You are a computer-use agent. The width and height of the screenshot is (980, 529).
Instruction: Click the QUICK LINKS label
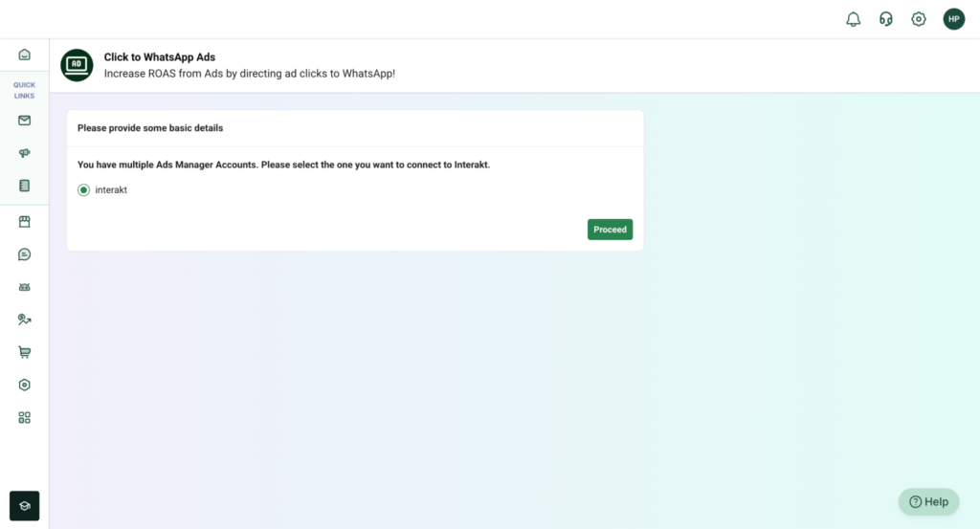[x=24, y=90]
